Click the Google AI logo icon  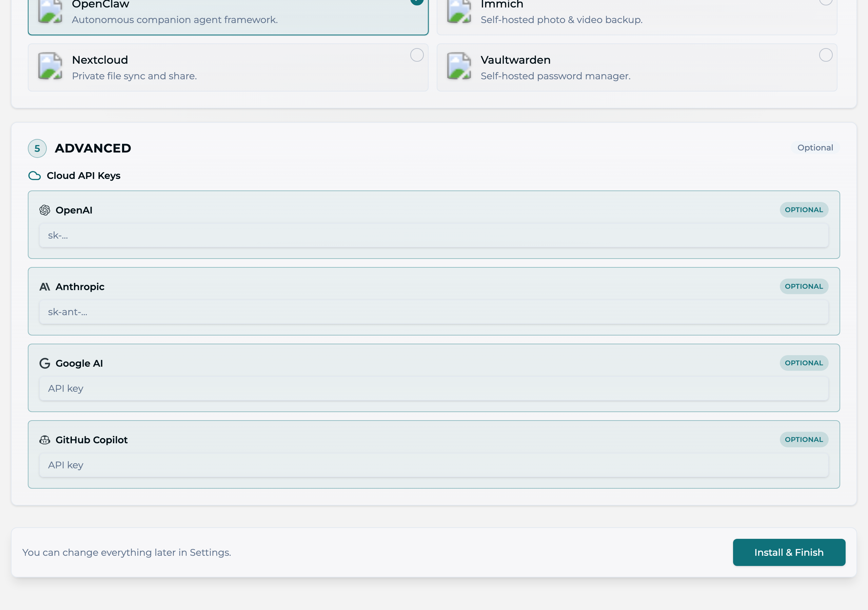[x=45, y=363]
